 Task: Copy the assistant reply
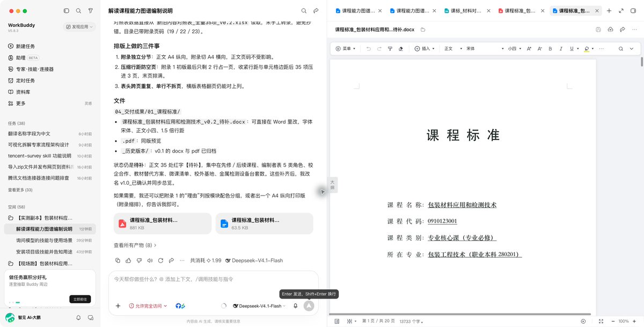coord(118,260)
